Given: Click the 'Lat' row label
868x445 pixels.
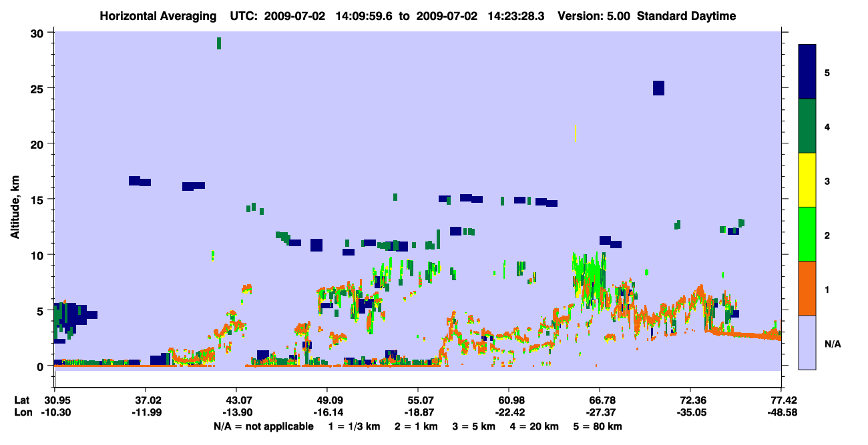Looking at the screenshot, I should click(x=22, y=400).
